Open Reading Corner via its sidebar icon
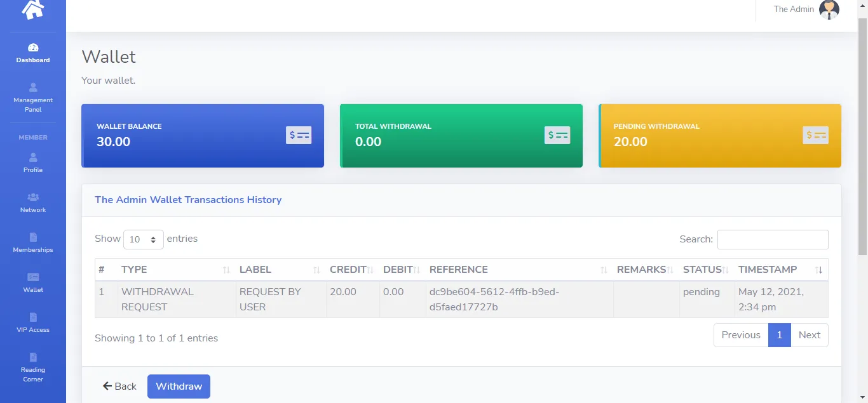Screen dimensions: 868x403 tap(32, 359)
